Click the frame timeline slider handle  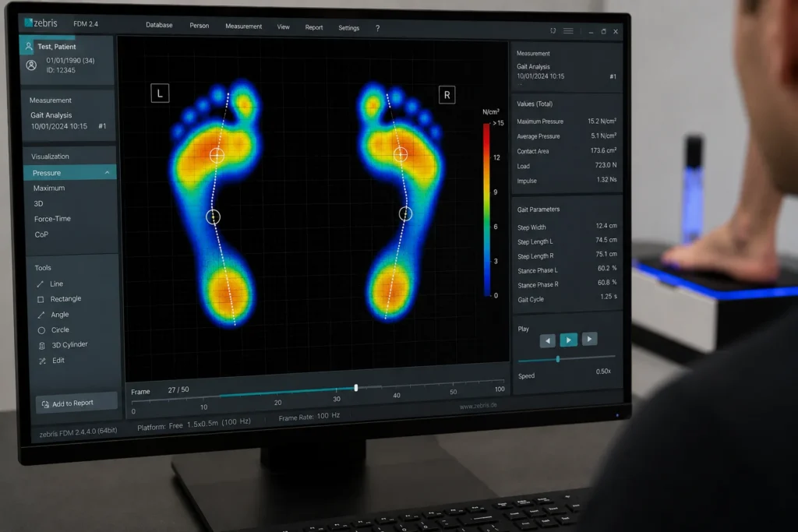pos(355,388)
